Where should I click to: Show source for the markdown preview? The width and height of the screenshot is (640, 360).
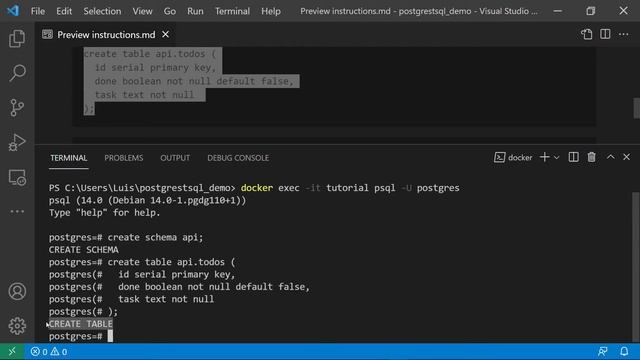click(587, 34)
